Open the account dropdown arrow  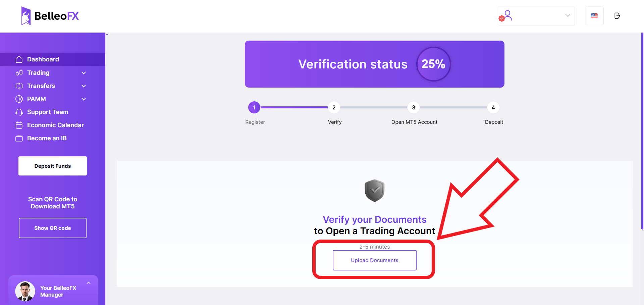pyautogui.click(x=568, y=15)
